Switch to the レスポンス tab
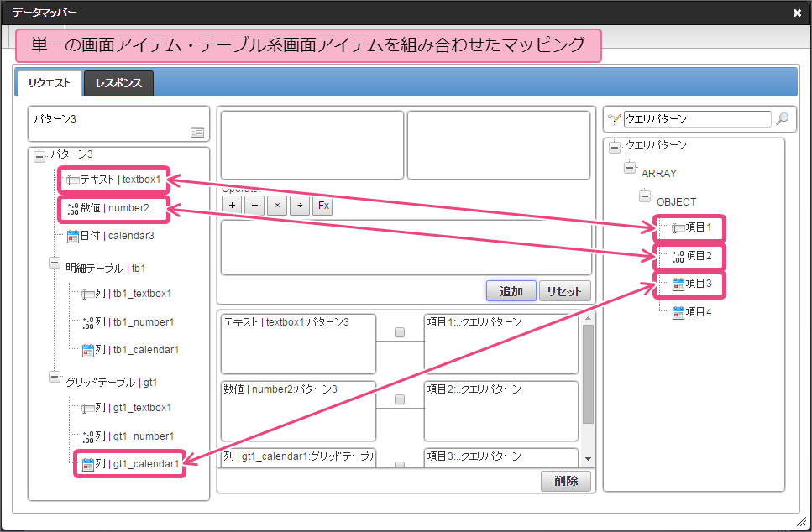 pos(118,84)
